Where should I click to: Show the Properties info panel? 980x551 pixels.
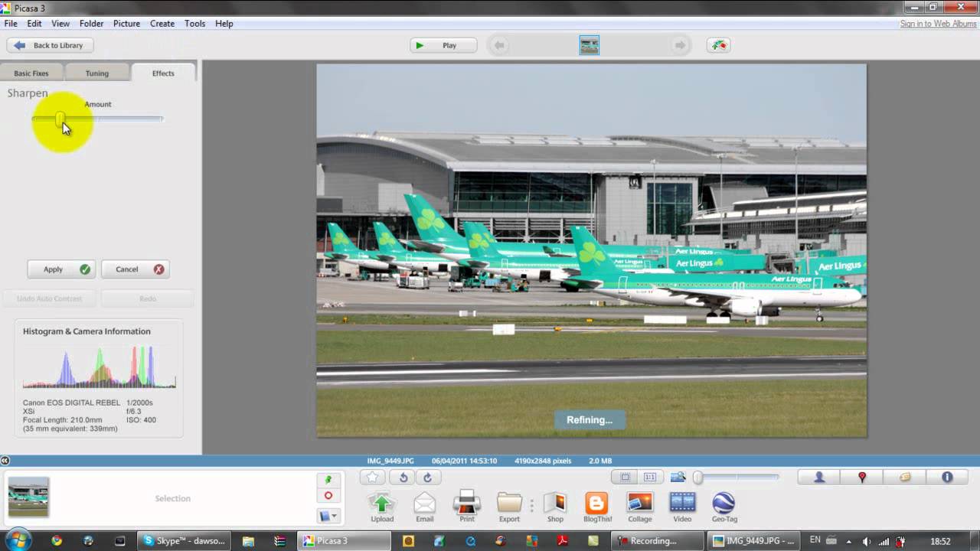tap(947, 477)
